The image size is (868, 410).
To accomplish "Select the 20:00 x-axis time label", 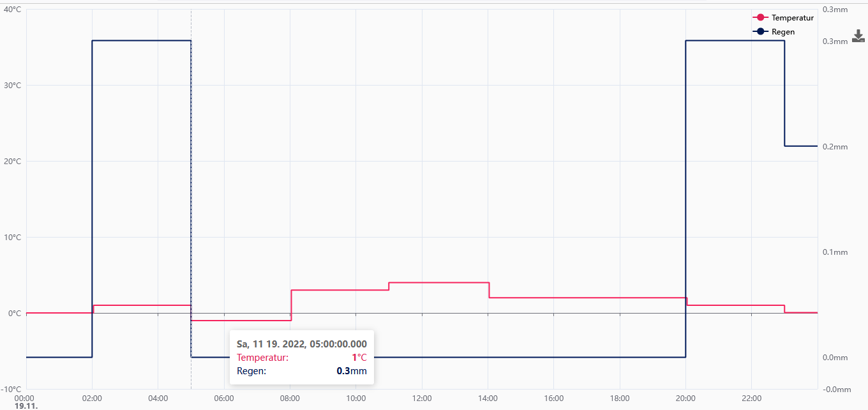I will 685,398.
